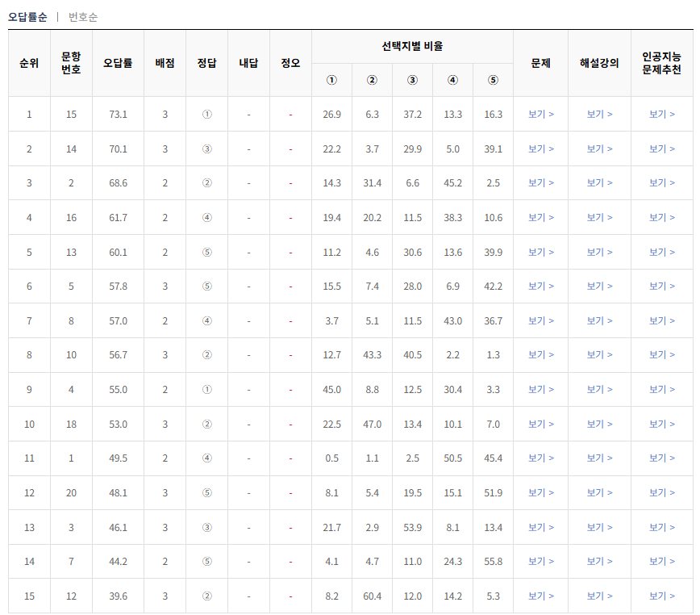Screen dimensions: 700x615
Task: Open 인공지능 문제추천 보기 for rank 13 row
Action: [x=662, y=528]
